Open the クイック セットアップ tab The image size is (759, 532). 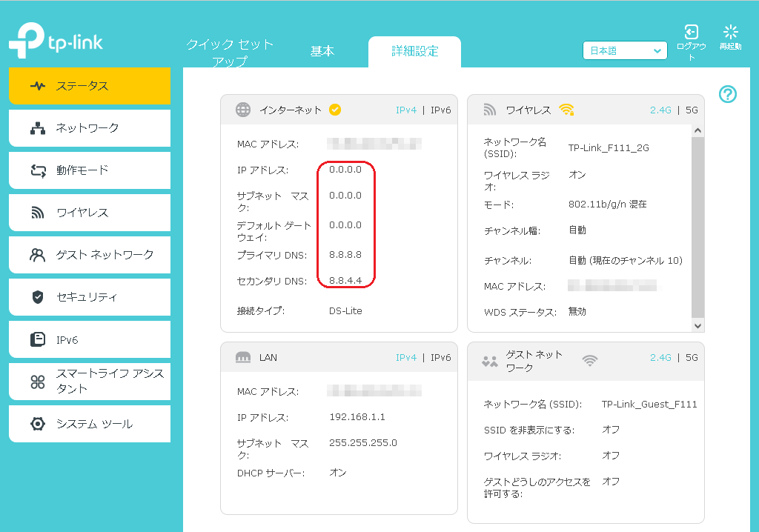[x=230, y=53]
